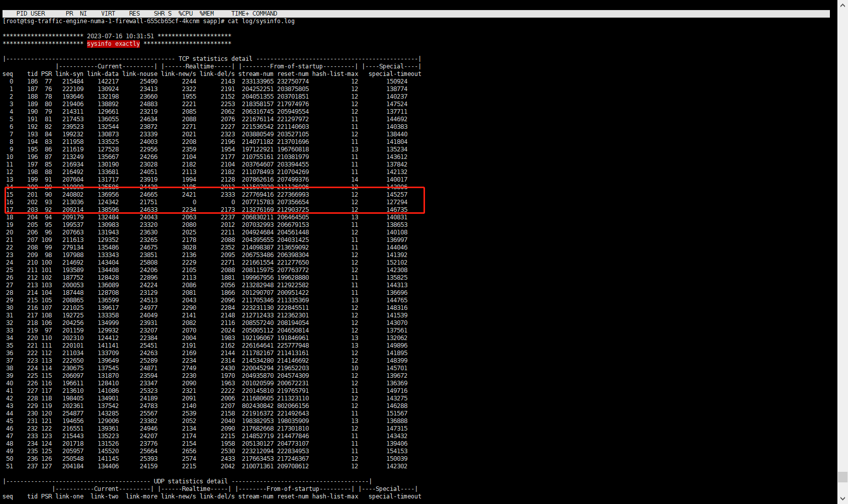This screenshot has width=848, height=504.
Task: Click the timestamp 2023-07-16 10:31:51
Action: tap(120, 36)
